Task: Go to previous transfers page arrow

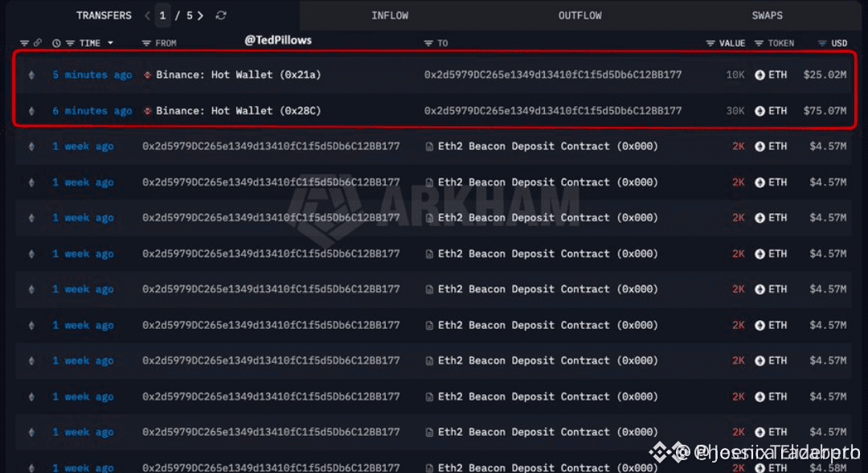Action: coord(147,15)
